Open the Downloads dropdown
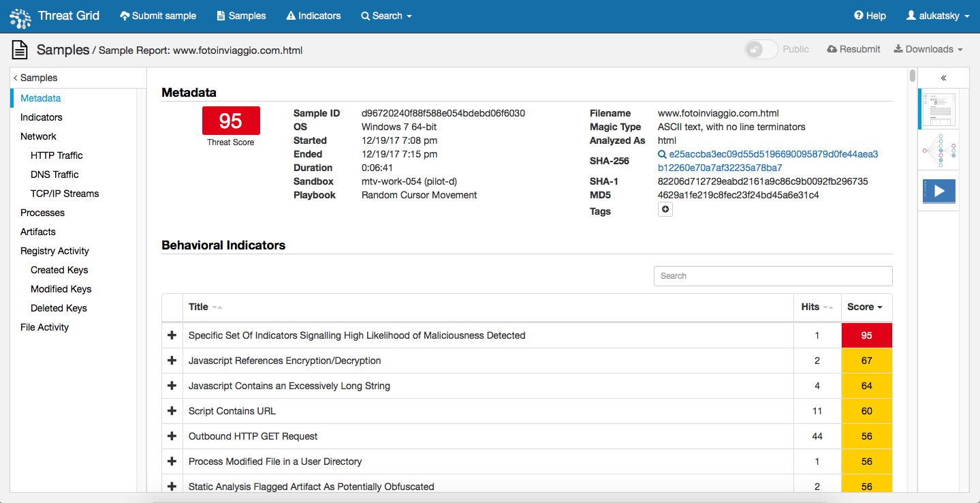 928,49
